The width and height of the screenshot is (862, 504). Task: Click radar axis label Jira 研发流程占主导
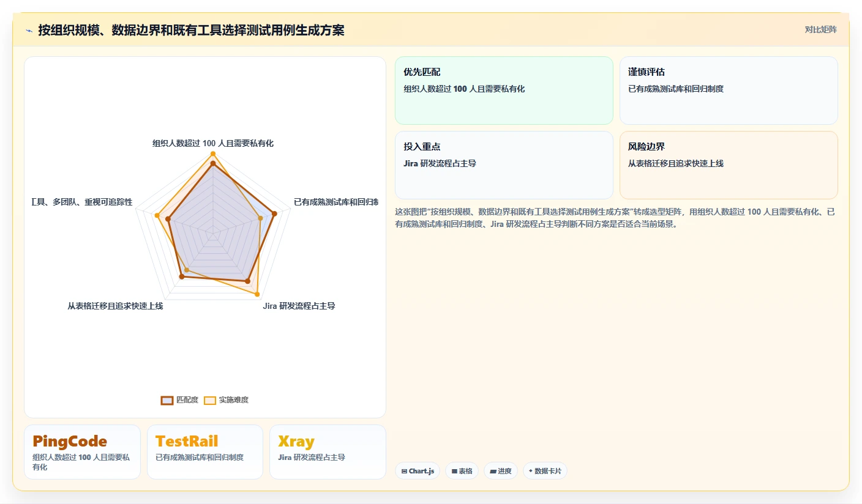point(299,306)
